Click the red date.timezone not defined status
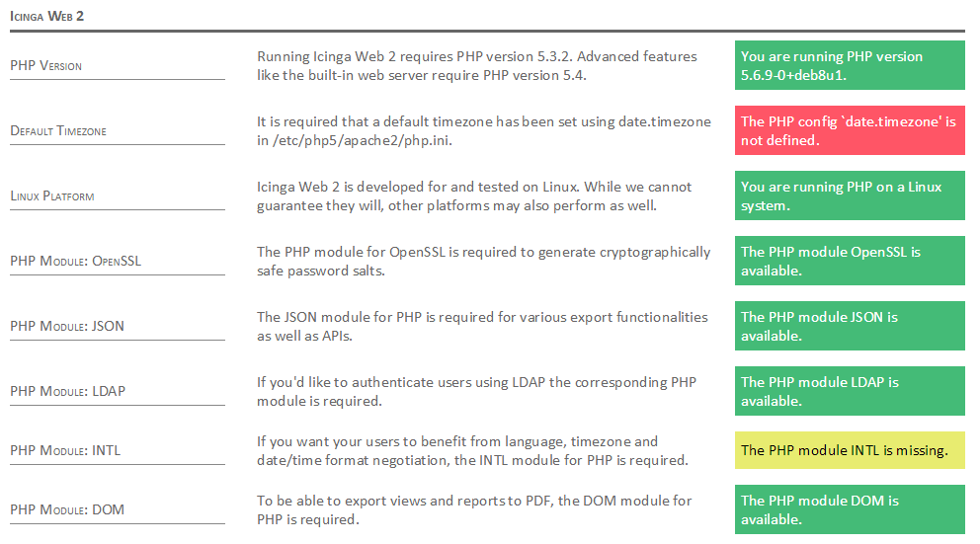 point(850,131)
